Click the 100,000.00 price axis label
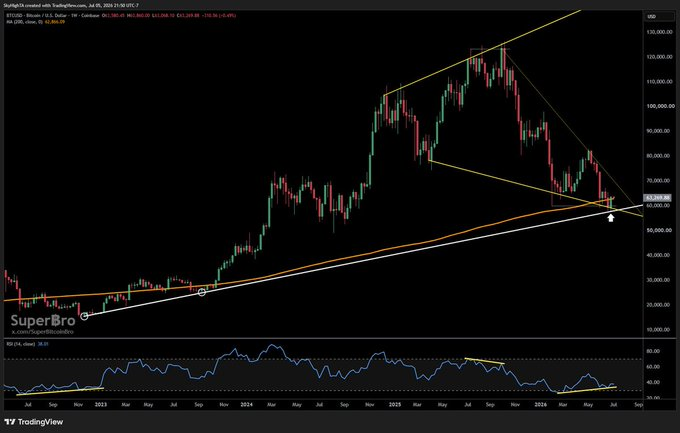Viewport: 680px width, 433px height. click(x=661, y=106)
